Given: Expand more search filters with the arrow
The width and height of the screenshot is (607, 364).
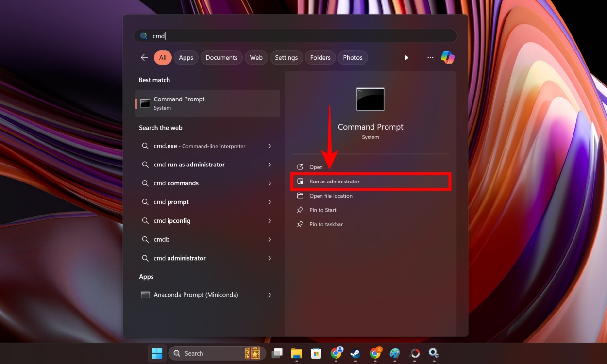Looking at the screenshot, I should [406, 57].
